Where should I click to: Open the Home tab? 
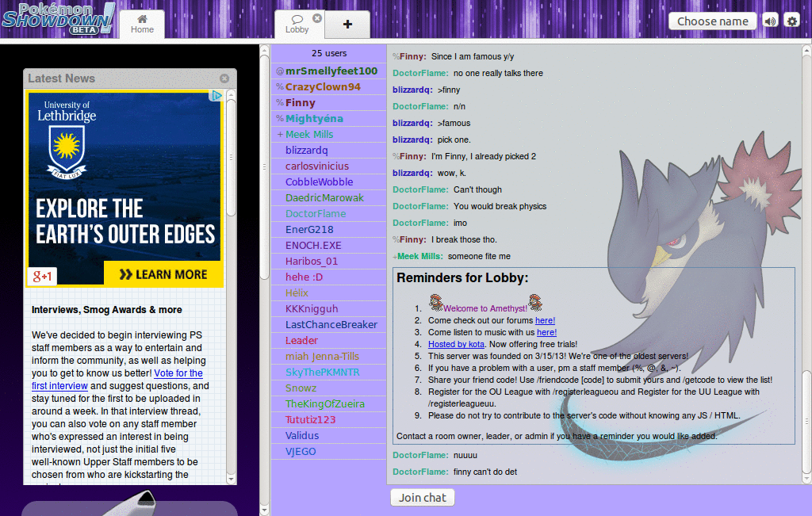click(x=142, y=24)
